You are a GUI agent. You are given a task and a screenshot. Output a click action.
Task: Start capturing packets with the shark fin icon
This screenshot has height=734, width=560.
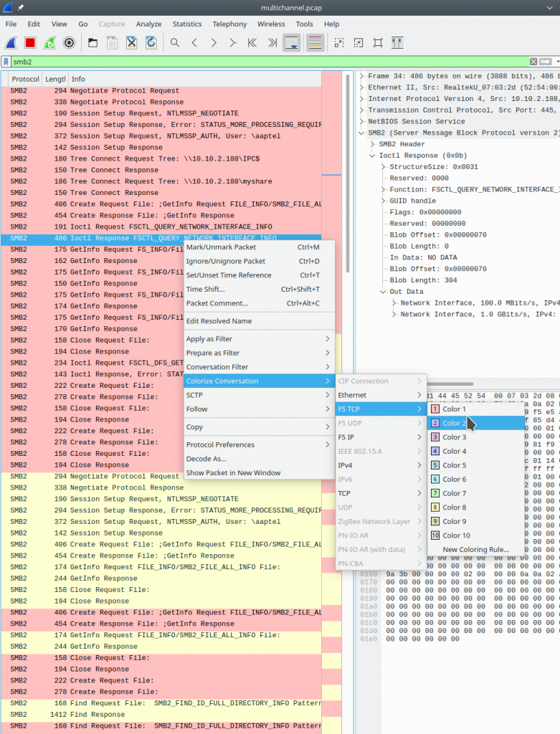11,43
